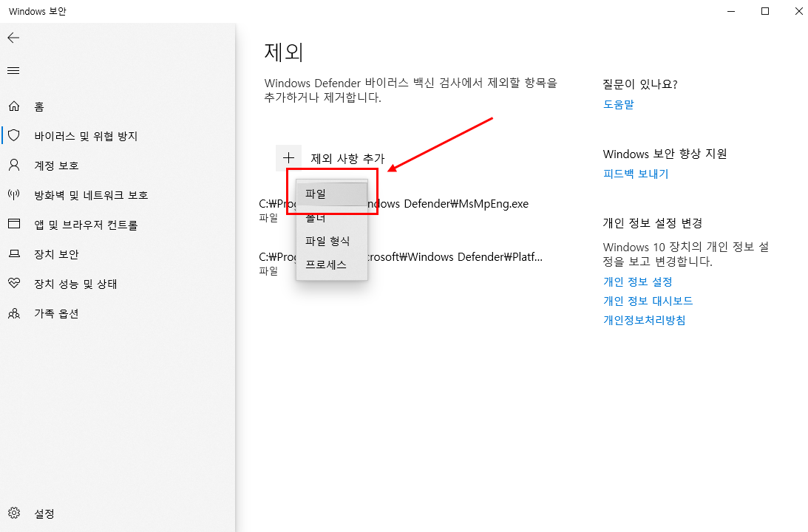Viewport: 808px width, 532px height.
Task: Click the Windows 보안 향상 지원 heading
Action: point(665,154)
